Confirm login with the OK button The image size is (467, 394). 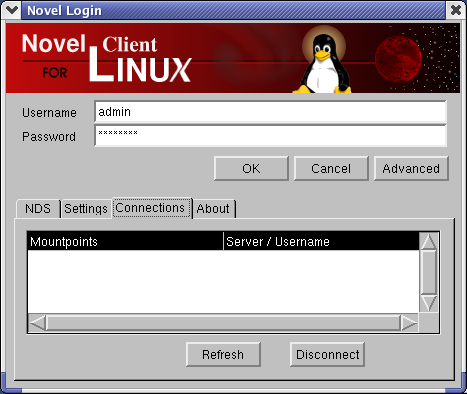click(251, 168)
